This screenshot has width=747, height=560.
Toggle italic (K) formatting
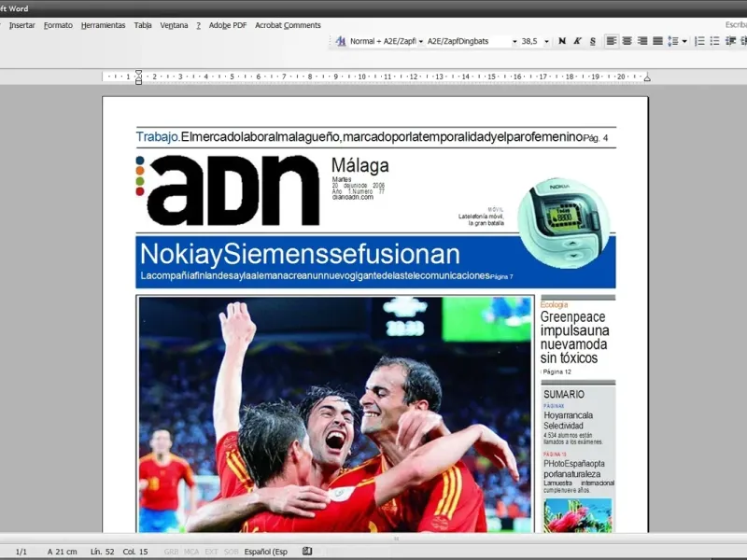[577, 41]
